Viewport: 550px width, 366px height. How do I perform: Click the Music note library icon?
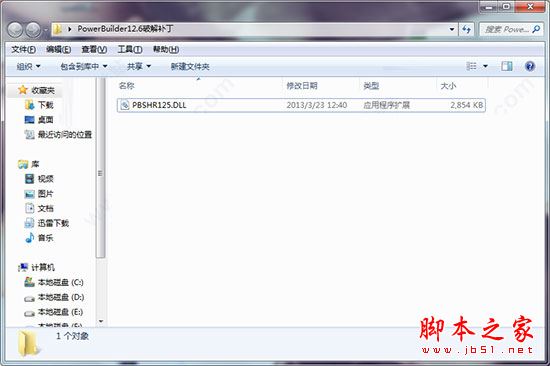click(29, 238)
